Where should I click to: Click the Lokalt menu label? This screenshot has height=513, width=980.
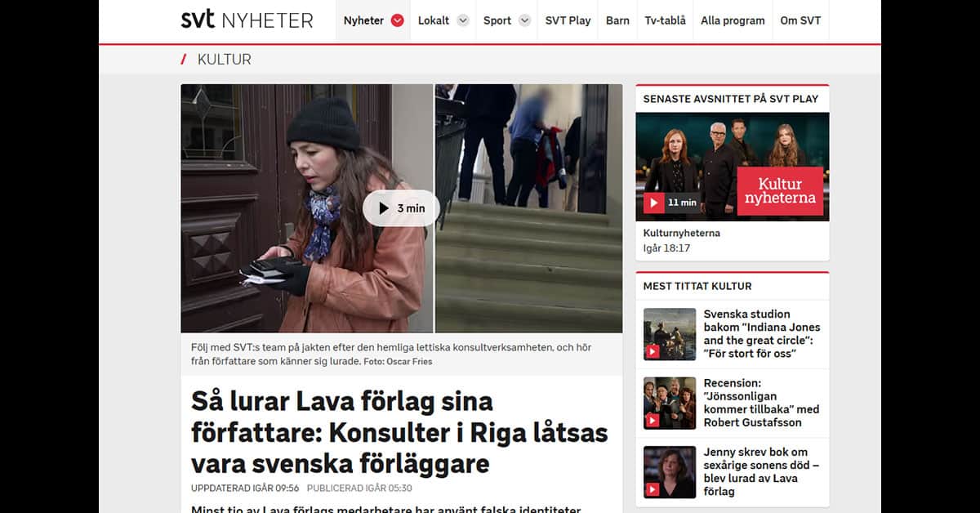click(434, 20)
